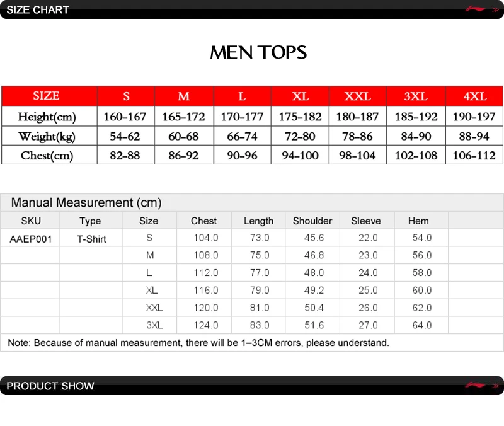Click the 124.0 chest value for 3XL
The width and height of the screenshot is (504, 426).
pos(206,325)
